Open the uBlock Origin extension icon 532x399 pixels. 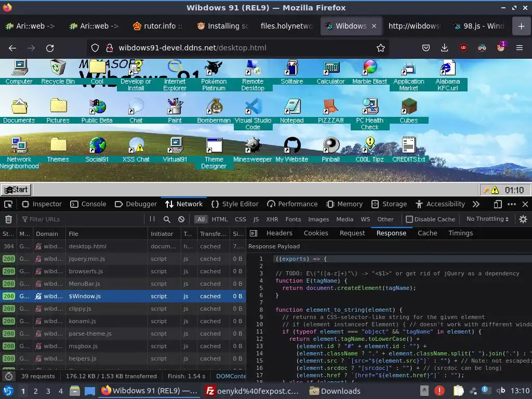[x=463, y=48]
